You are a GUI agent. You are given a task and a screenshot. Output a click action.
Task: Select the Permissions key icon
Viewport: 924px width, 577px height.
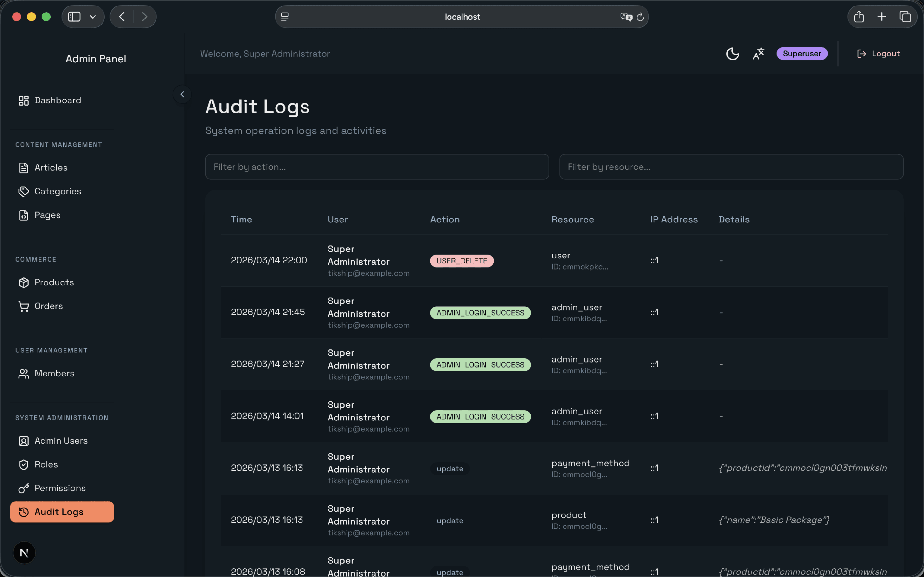click(24, 488)
